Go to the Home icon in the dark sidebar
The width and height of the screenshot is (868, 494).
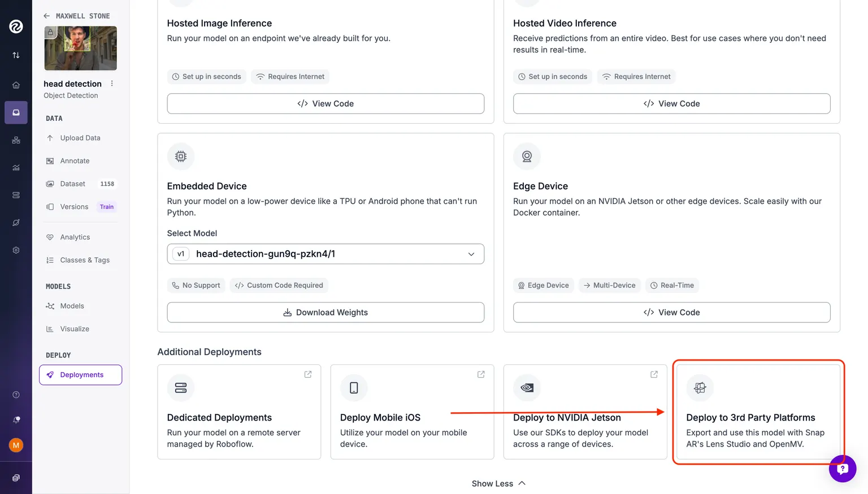[16, 85]
